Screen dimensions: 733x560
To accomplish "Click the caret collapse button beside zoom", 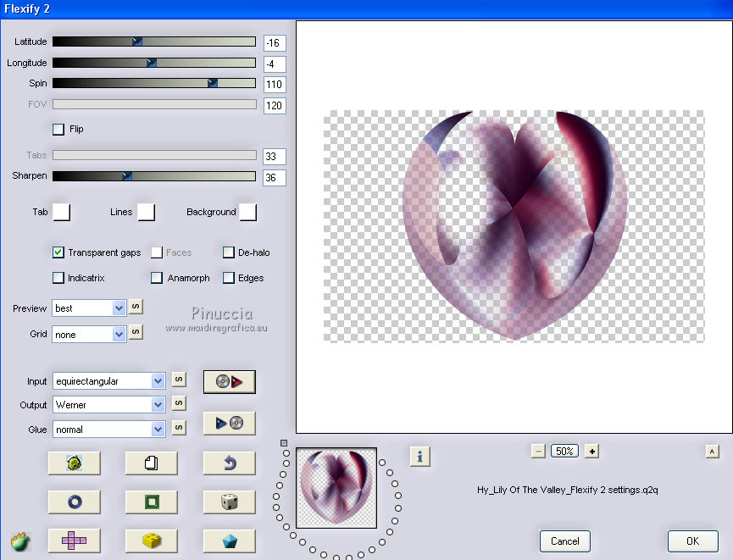I will [712, 451].
